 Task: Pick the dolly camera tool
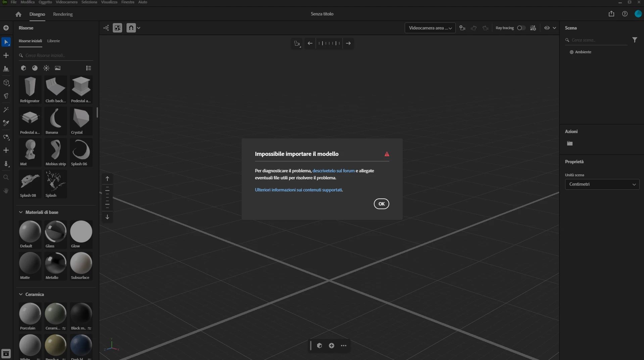[6, 164]
